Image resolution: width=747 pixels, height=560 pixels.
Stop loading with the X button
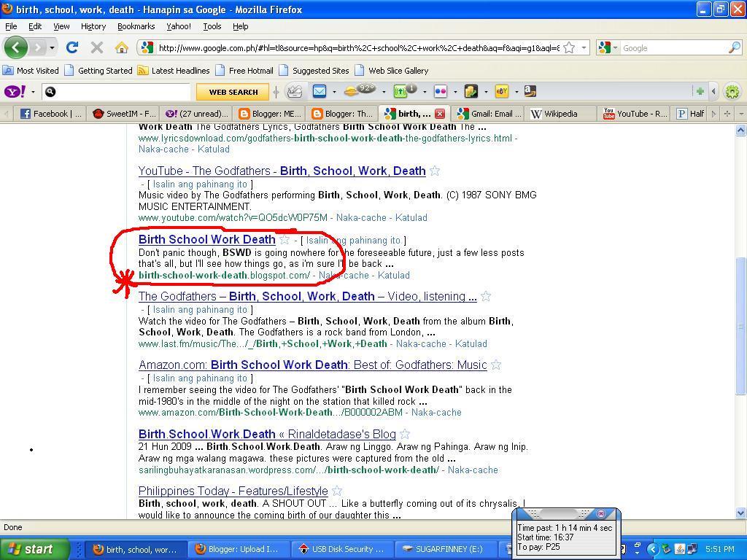point(97,47)
